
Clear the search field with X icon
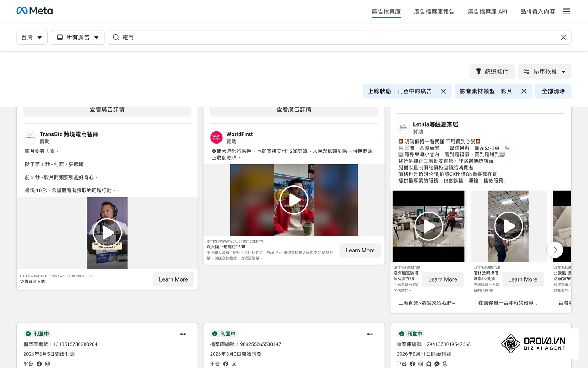[563, 37]
